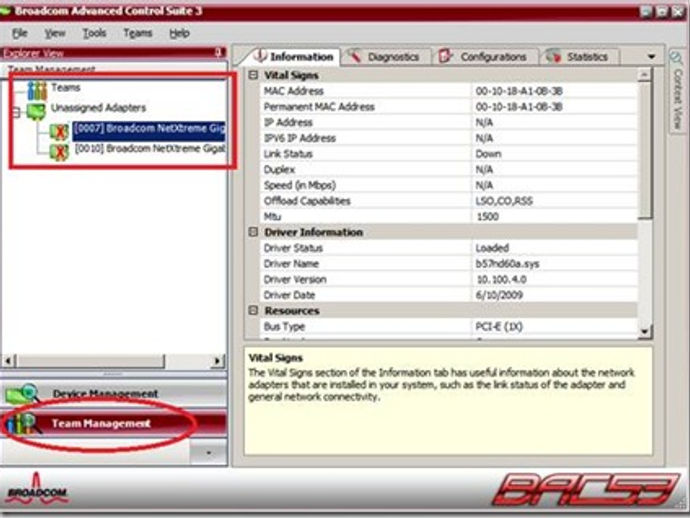This screenshot has width=690, height=518.
Task: Open the Tools menu
Action: pyautogui.click(x=94, y=33)
